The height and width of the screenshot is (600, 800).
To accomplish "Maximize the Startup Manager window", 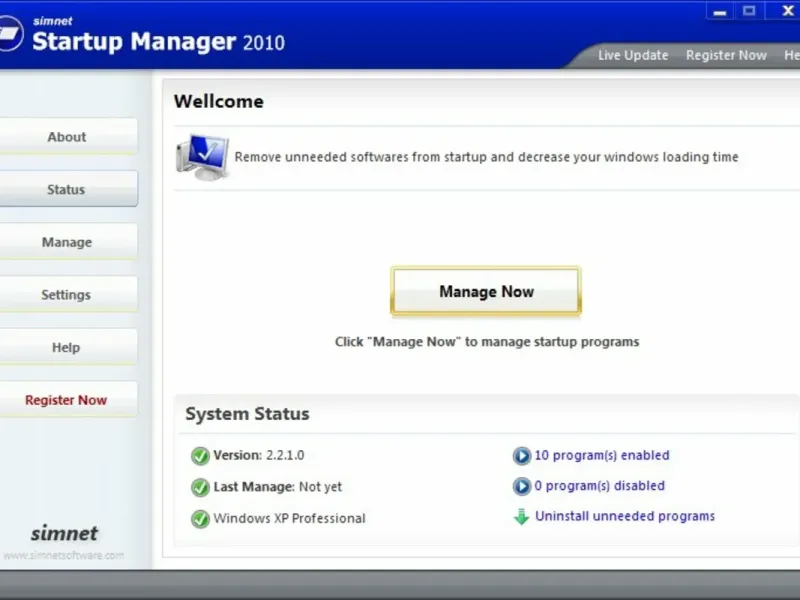I will (749, 11).
